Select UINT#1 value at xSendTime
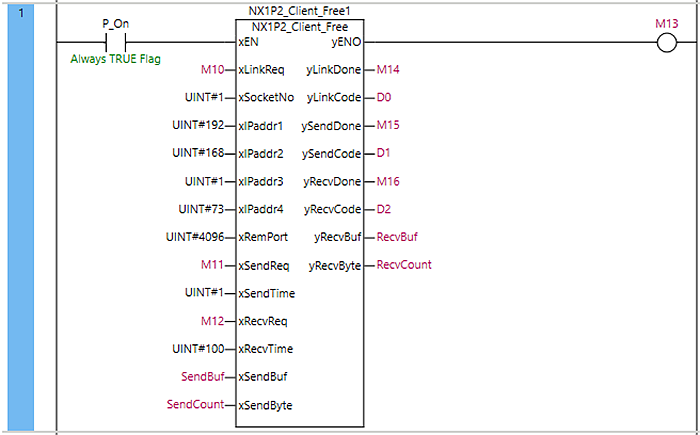The width and height of the screenshot is (700, 435). (204, 293)
